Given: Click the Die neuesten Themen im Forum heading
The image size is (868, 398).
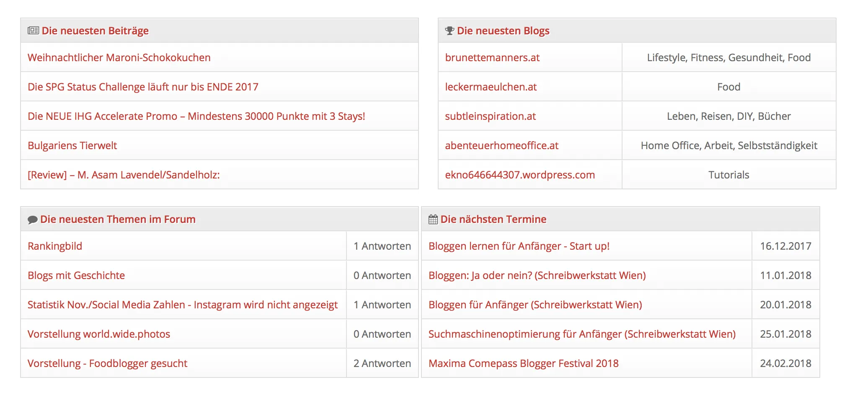Looking at the screenshot, I should [118, 219].
